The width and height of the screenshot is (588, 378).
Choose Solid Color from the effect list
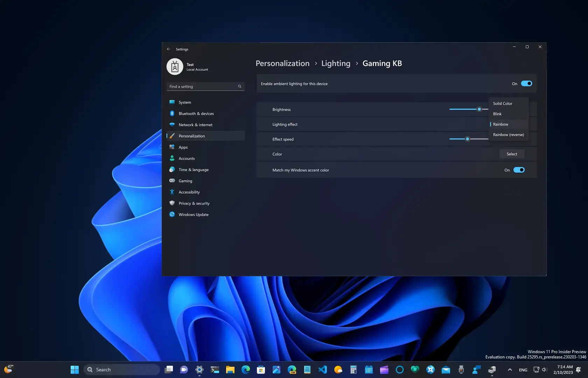click(x=503, y=104)
